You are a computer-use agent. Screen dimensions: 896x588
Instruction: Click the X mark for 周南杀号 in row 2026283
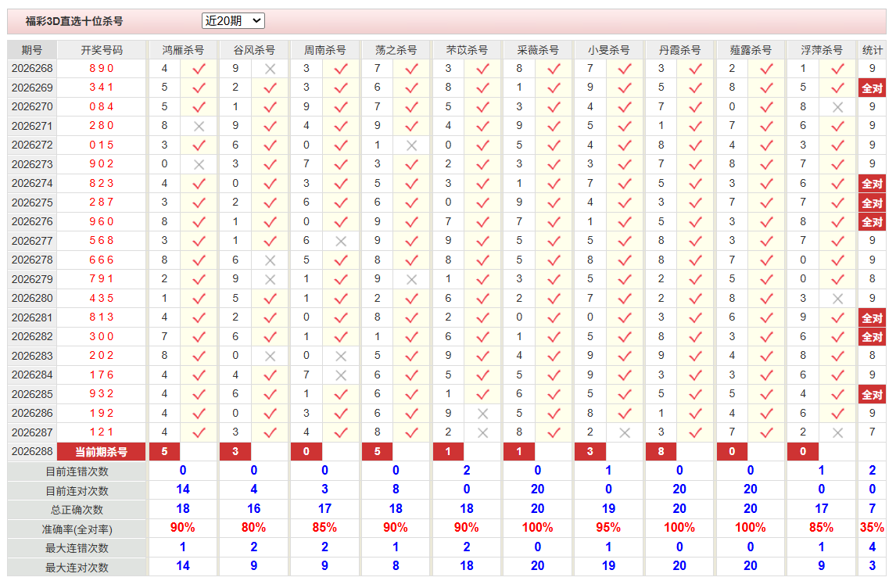click(x=341, y=356)
